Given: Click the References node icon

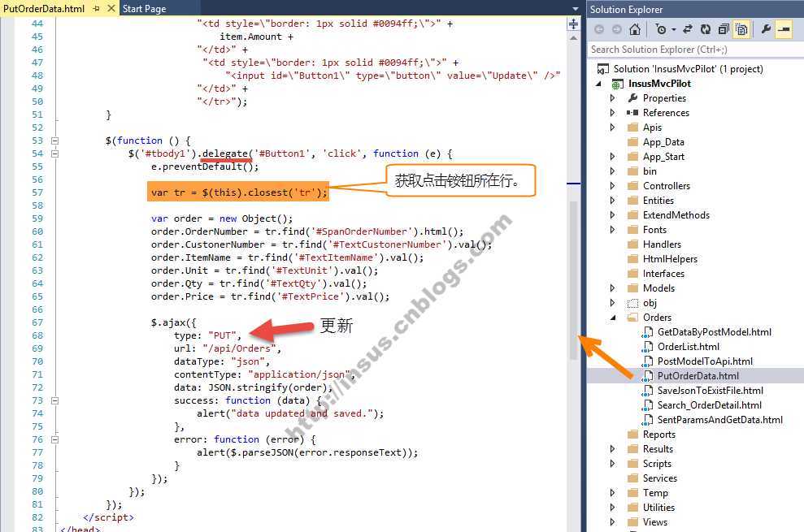Looking at the screenshot, I should 632,112.
